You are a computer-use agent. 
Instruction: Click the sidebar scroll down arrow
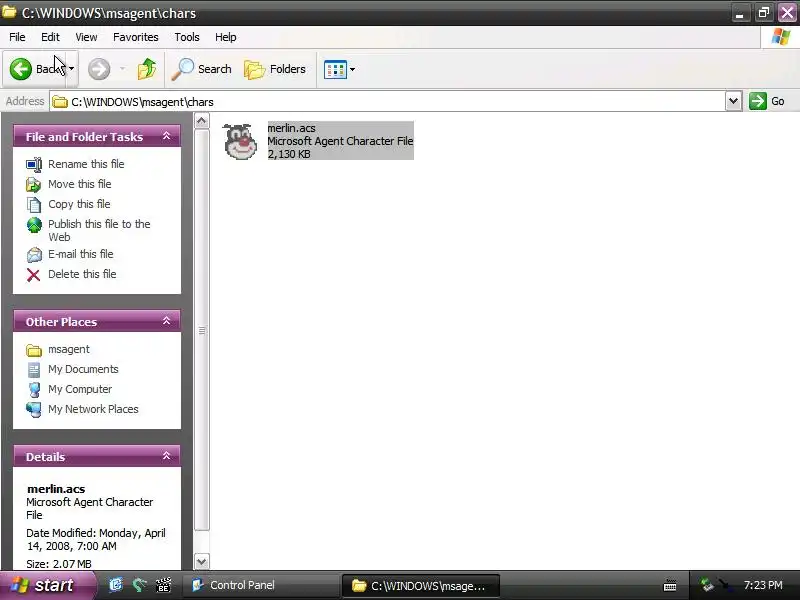(202, 562)
